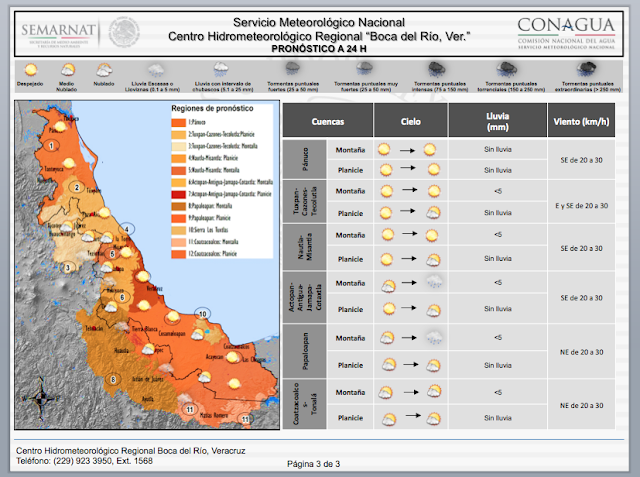The height and width of the screenshot is (477, 640).
Task: Click the Lluvia (mm) column header
Action: [498, 120]
